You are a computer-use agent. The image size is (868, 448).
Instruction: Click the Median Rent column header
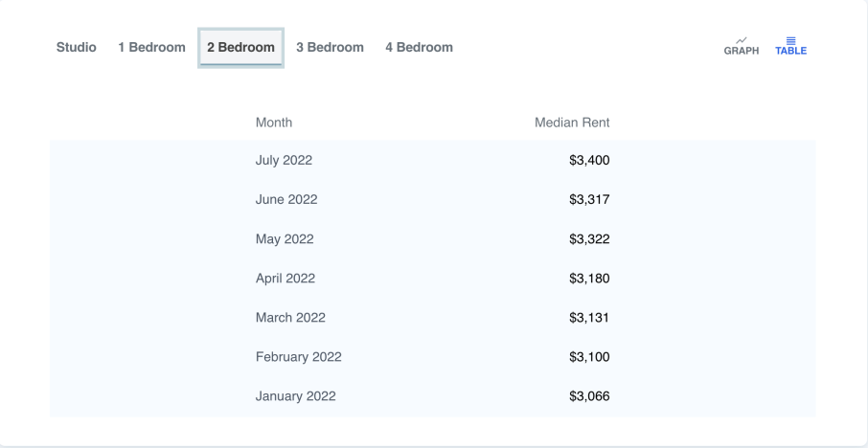coord(572,123)
